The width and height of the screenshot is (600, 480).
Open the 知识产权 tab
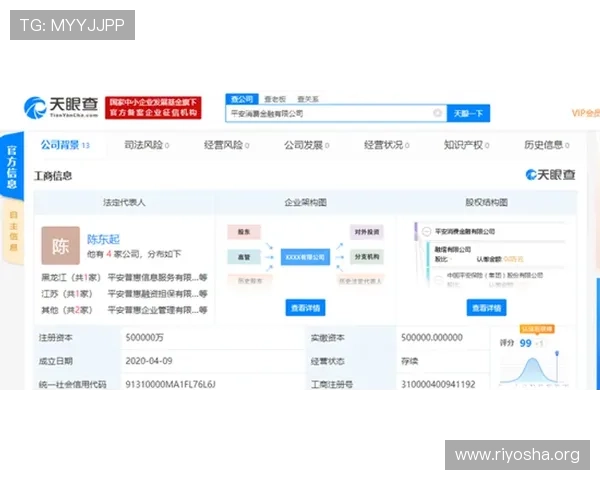point(466,145)
